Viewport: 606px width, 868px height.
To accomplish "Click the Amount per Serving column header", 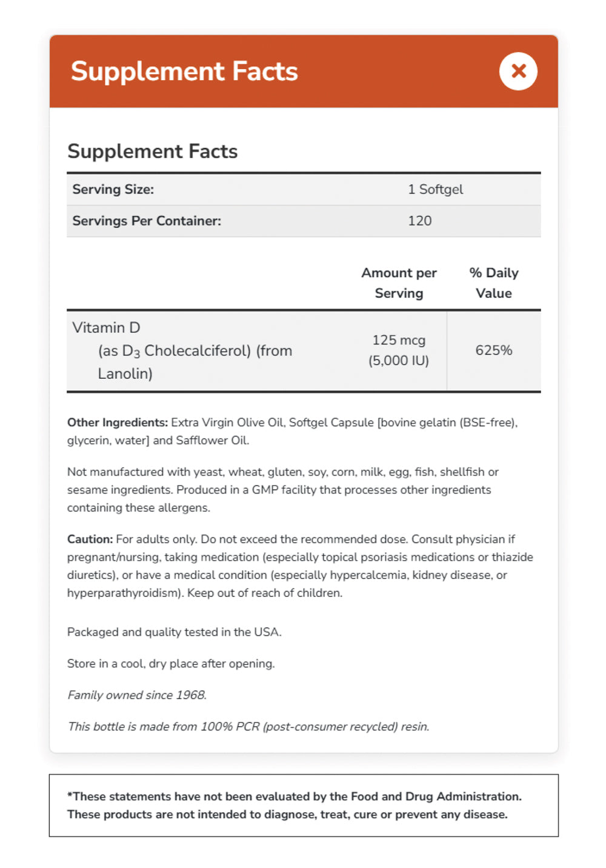I will pyautogui.click(x=399, y=283).
